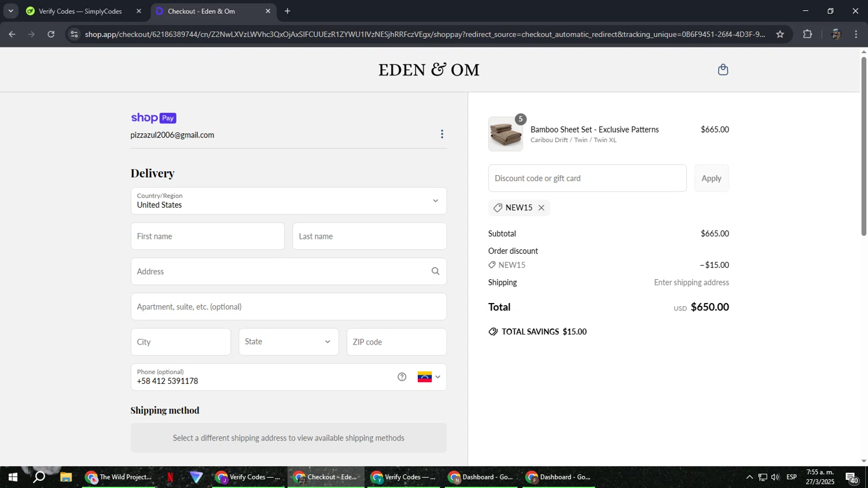Click the TOTAL SAVINGS $15.00 text
The height and width of the screenshot is (488, 868).
click(x=544, y=332)
